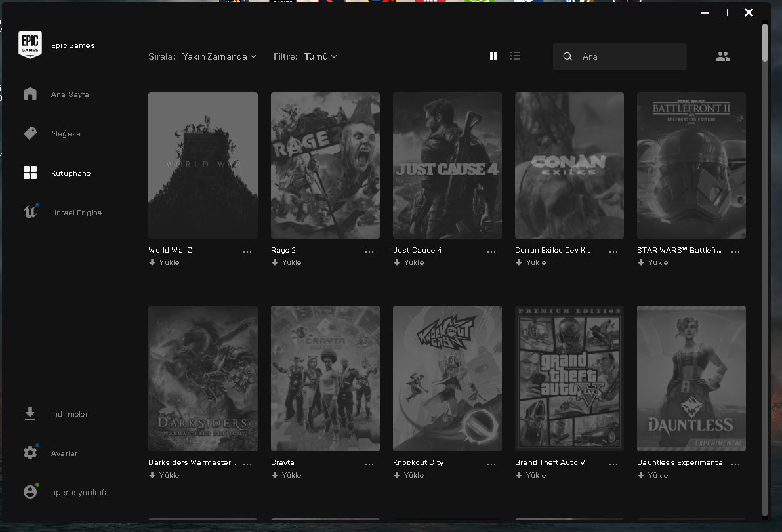Screen dimensions: 782x532
Task: Click the search magnifier icon
Action: (567, 56)
